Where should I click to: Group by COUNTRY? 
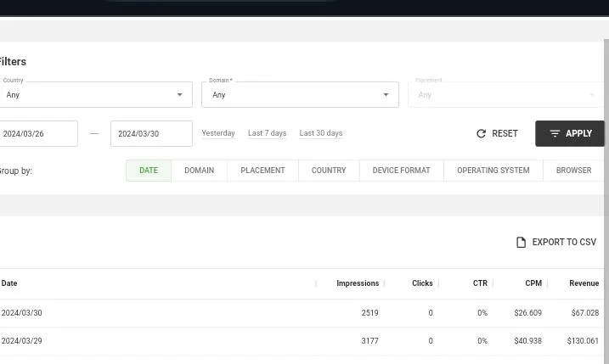pyautogui.click(x=329, y=171)
